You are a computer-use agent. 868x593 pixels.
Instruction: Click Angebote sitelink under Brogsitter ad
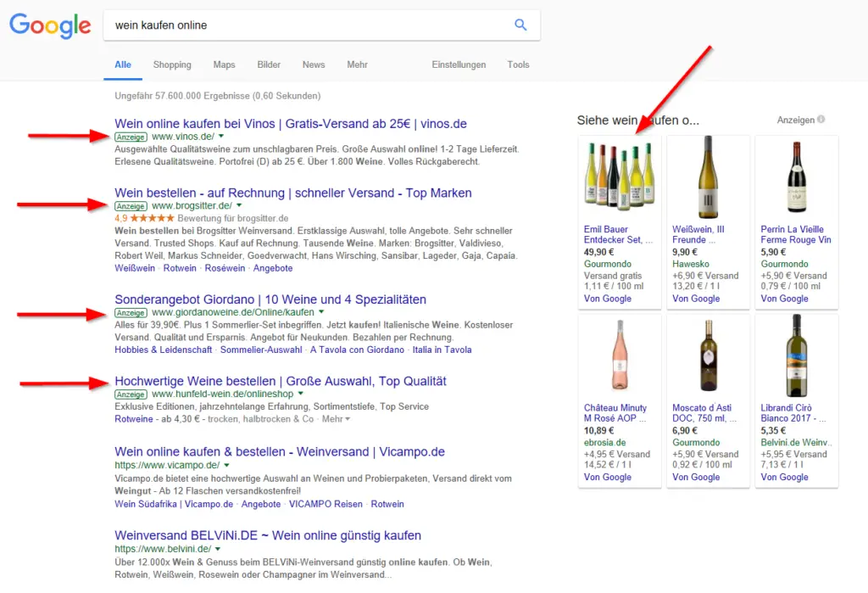(x=273, y=268)
